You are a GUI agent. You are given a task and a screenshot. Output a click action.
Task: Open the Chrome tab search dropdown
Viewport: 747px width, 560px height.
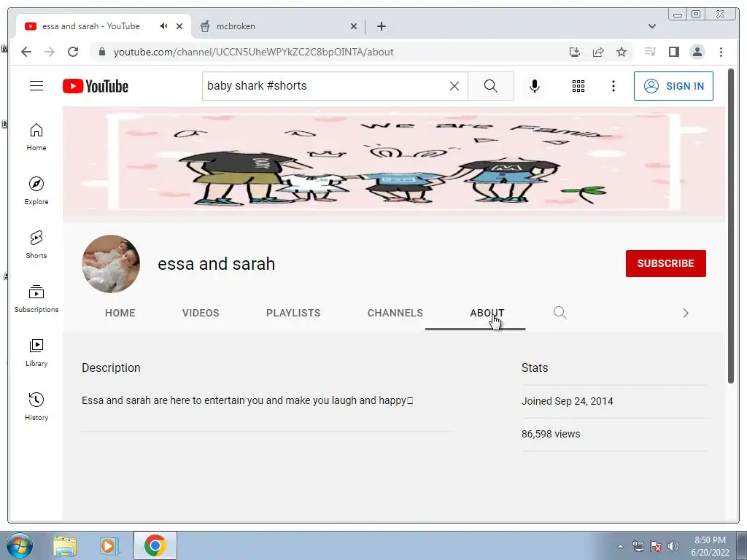(x=651, y=26)
